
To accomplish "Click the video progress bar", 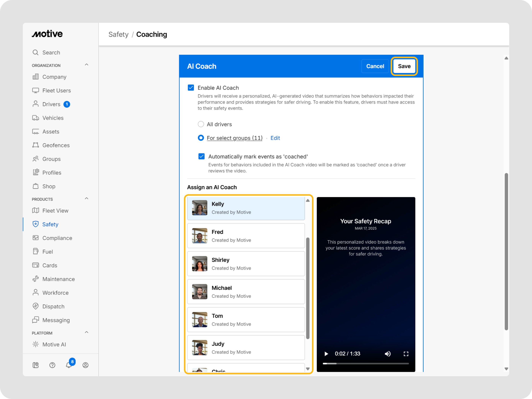I will (366, 363).
